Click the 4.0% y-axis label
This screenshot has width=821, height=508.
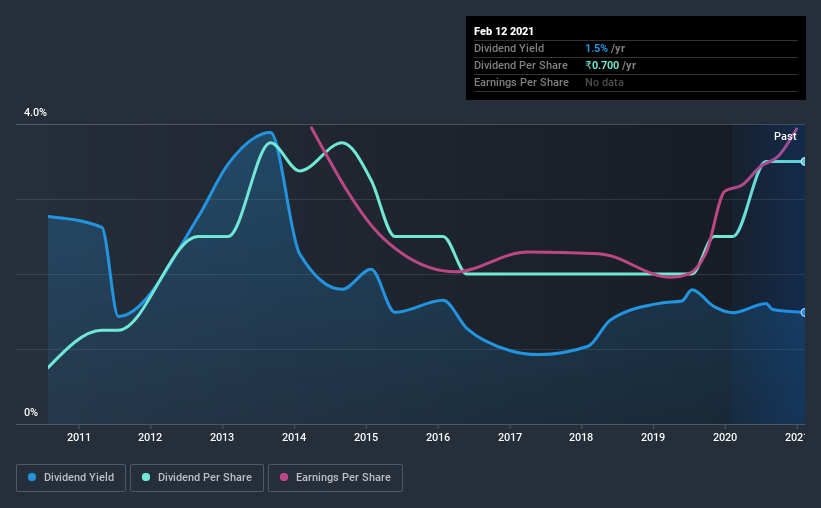(35, 113)
